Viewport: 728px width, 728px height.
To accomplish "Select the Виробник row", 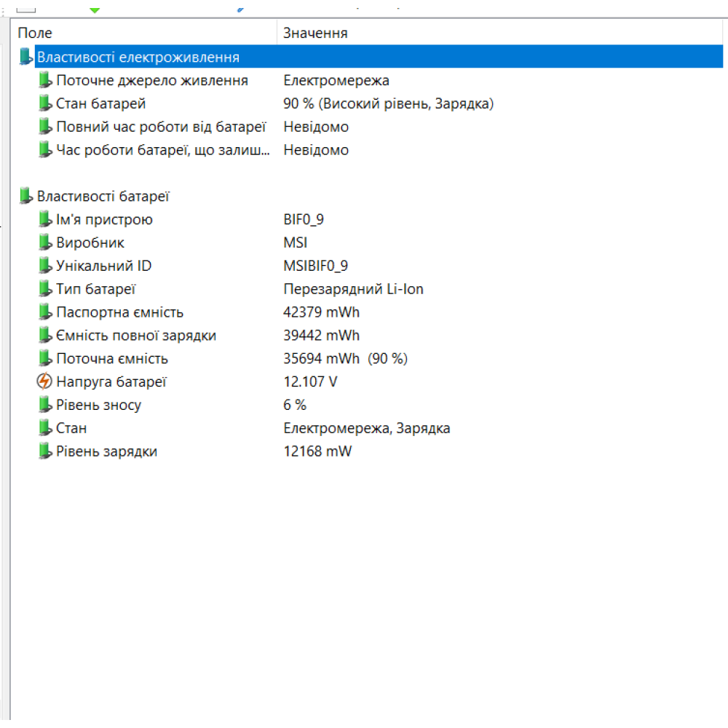I will [90, 242].
